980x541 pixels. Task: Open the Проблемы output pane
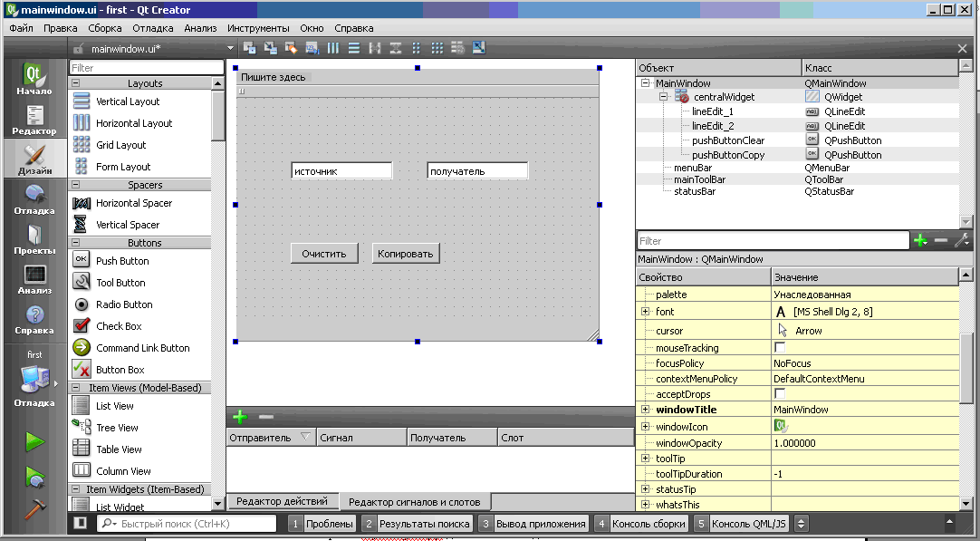(322, 524)
